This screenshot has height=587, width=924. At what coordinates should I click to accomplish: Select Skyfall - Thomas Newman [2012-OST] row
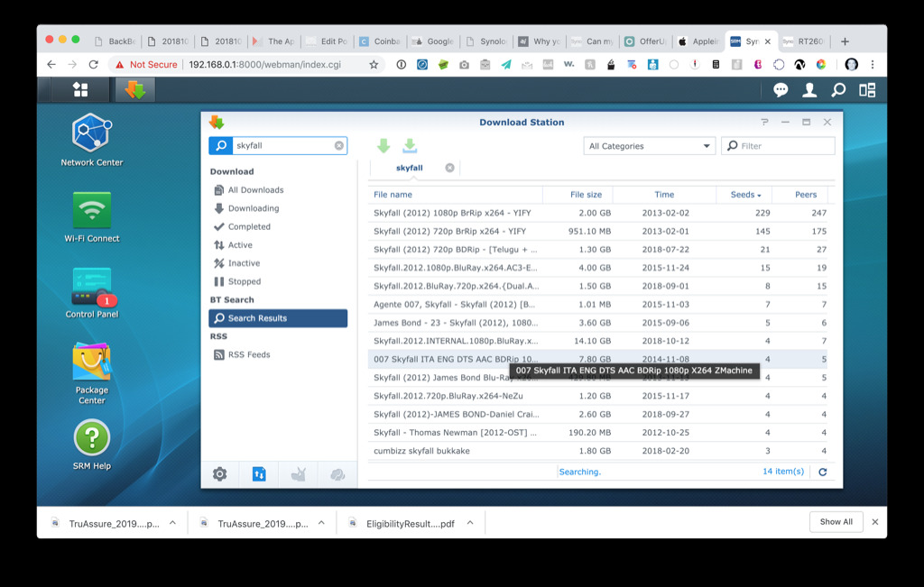(597, 432)
